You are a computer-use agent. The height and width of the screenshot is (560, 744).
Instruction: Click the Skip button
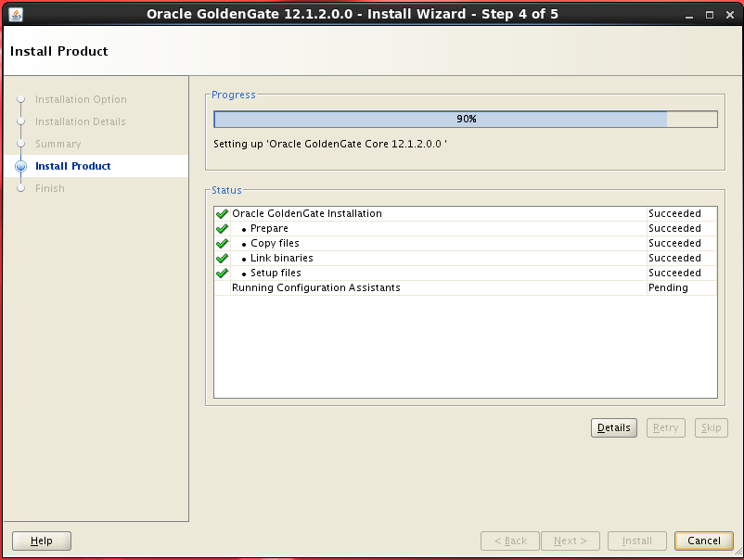(712, 427)
